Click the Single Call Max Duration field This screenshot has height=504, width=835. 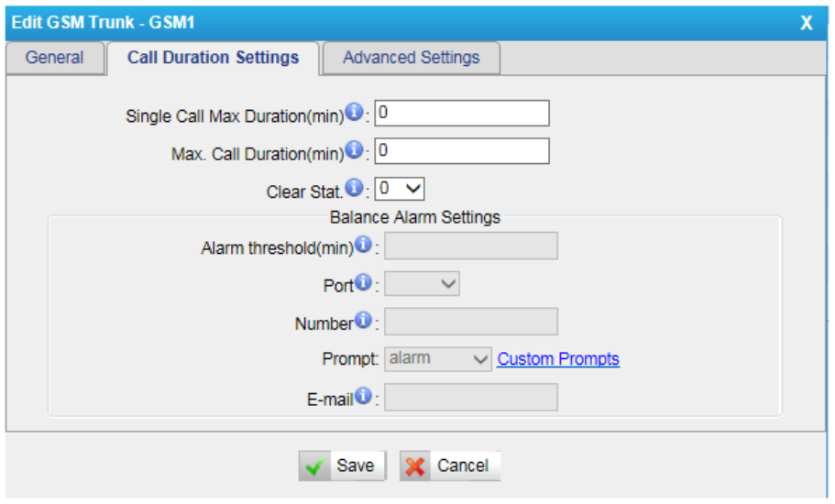click(462, 113)
